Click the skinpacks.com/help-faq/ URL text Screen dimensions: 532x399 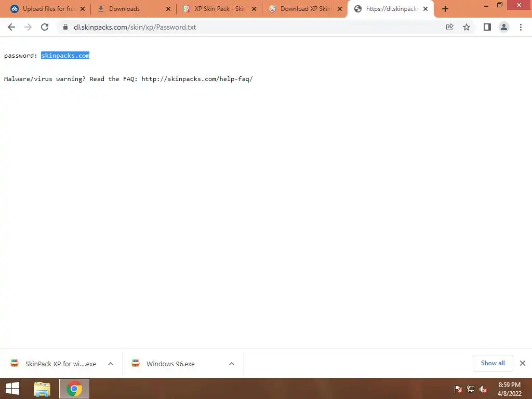click(x=197, y=79)
